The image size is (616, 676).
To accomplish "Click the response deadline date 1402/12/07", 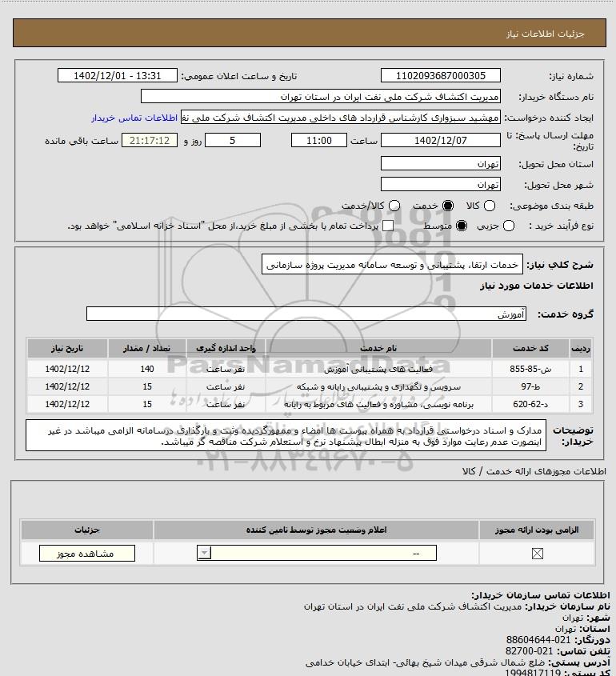I will click(441, 140).
